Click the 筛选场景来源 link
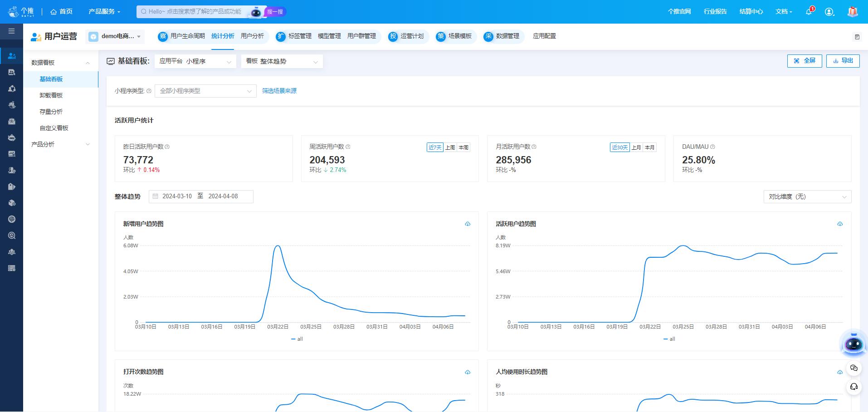Screen dimensions: 868x412 (x=279, y=91)
